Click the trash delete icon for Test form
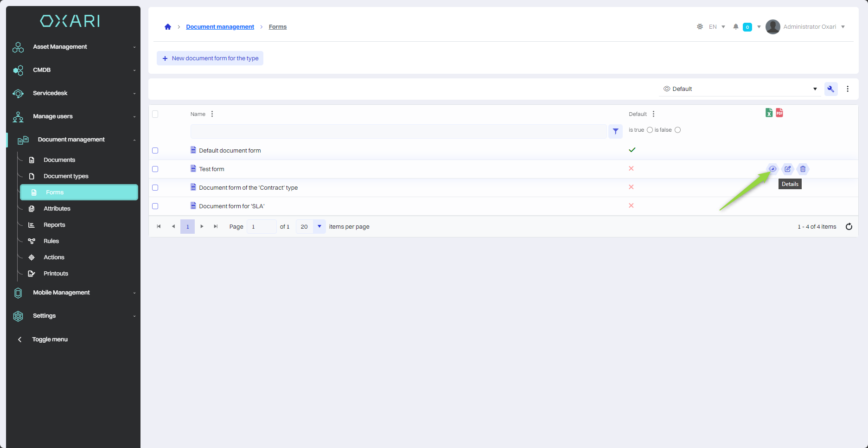 [803, 169]
